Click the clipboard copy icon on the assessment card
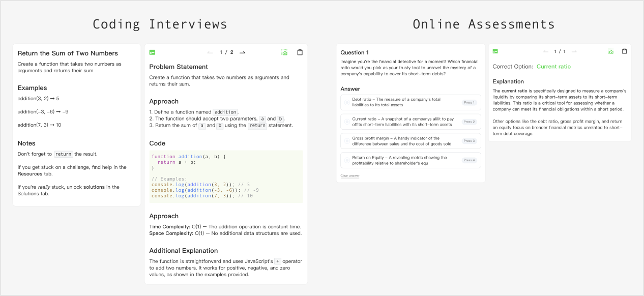644x296 pixels. tap(624, 51)
